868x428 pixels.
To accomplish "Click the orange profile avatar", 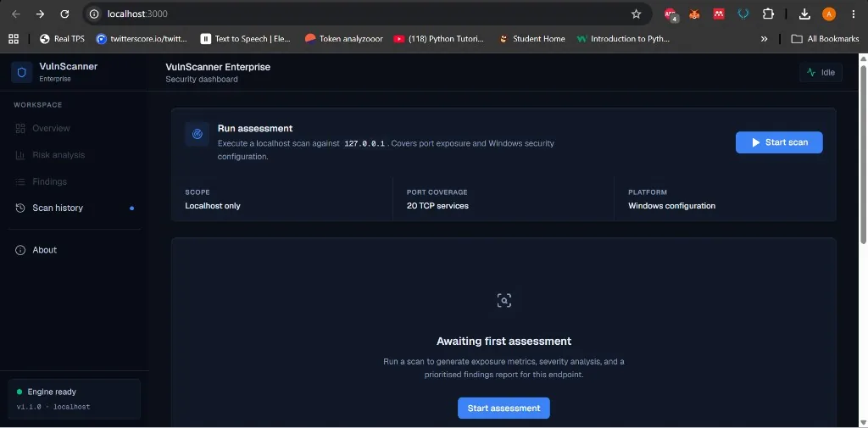I will pyautogui.click(x=829, y=14).
